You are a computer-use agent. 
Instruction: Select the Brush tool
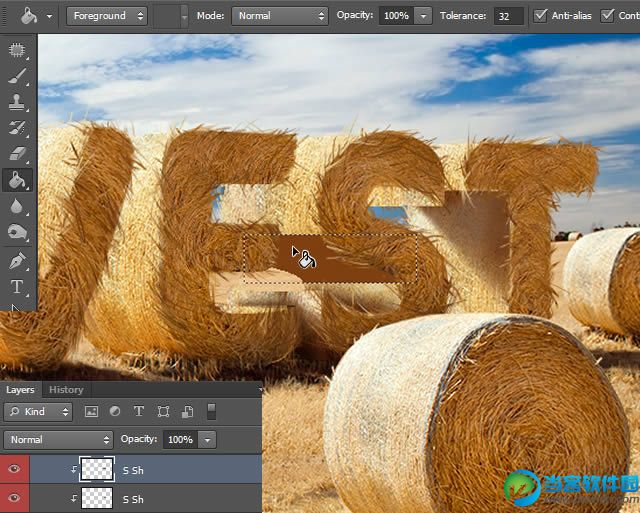point(17,75)
